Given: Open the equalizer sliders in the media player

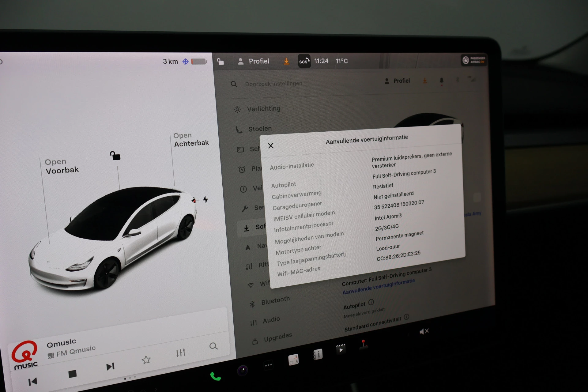Looking at the screenshot, I should [181, 352].
